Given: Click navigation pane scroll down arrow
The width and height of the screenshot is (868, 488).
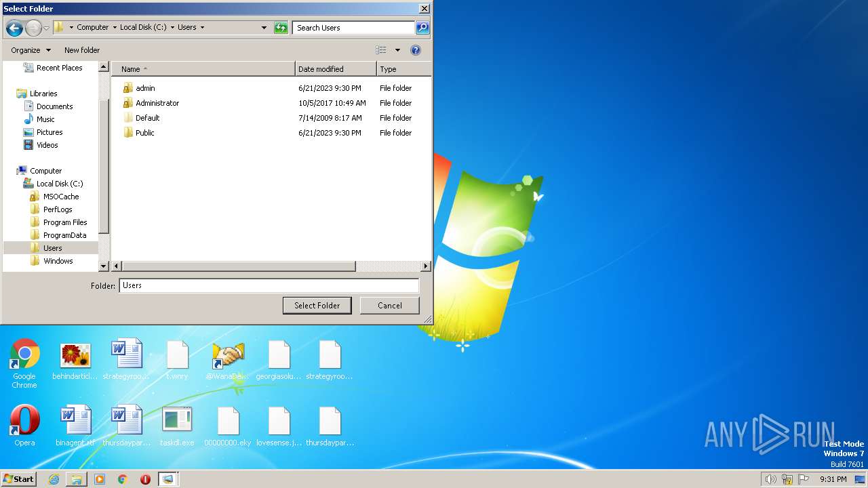Looking at the screenshot, I should click(x=104, y=266).
